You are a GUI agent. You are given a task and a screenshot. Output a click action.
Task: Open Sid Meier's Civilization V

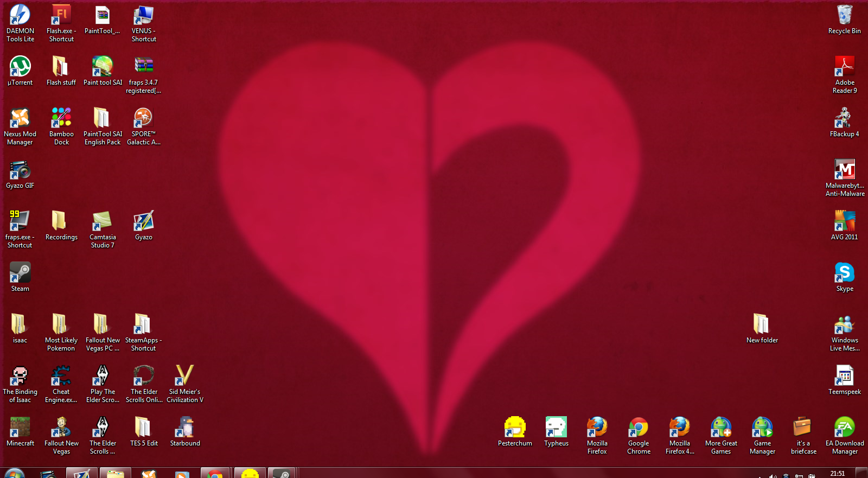click(x=185, y=384)
